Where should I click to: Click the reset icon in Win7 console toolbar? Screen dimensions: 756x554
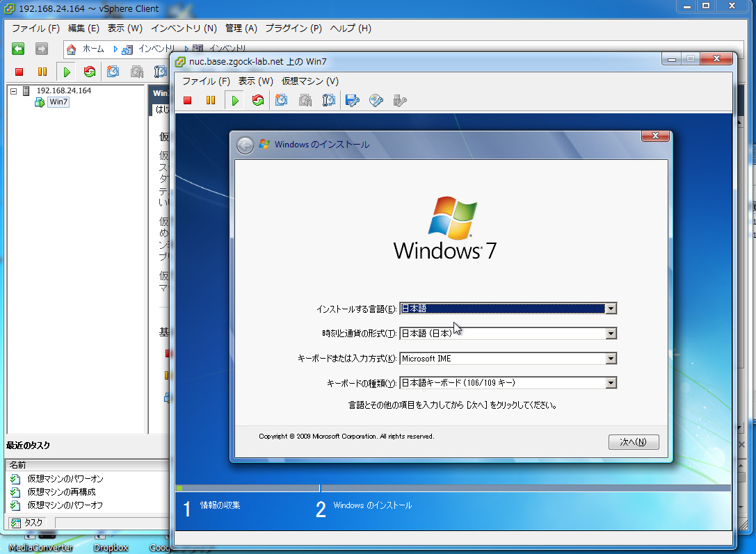tap(258, 100)
